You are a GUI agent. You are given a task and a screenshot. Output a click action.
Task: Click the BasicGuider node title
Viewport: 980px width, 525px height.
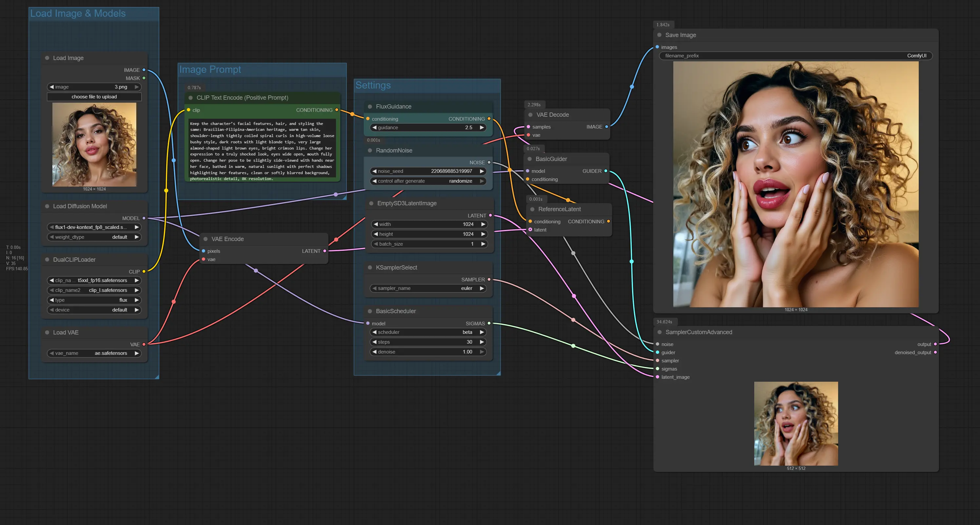point(551,159)
